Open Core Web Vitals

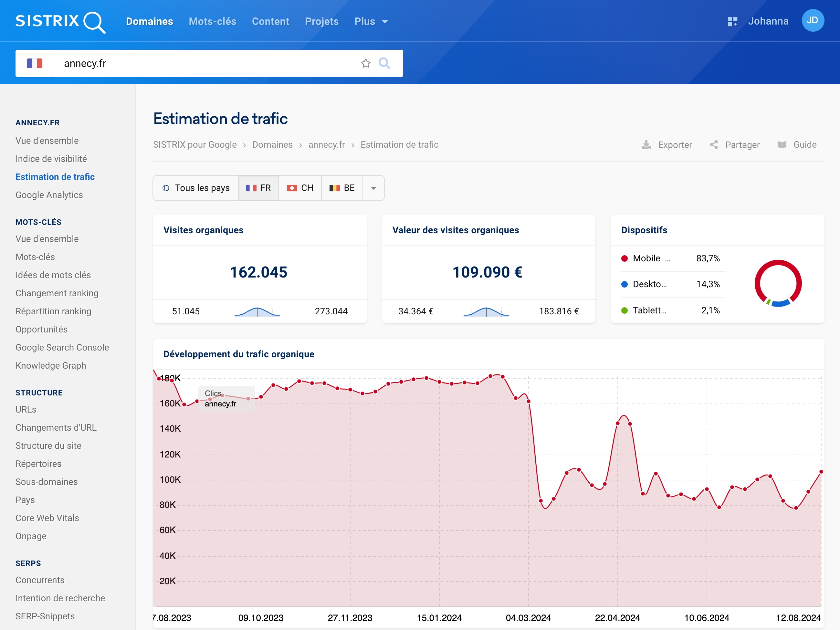[47, 518]
